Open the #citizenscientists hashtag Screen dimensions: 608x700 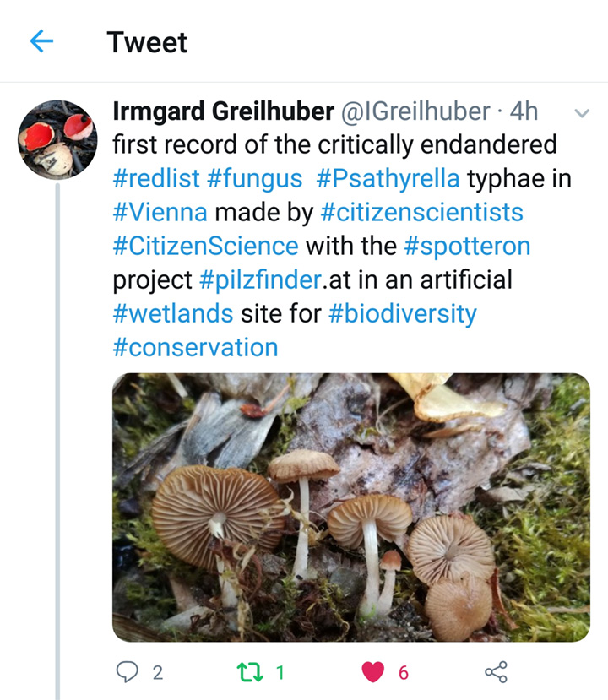click(421, 212)
